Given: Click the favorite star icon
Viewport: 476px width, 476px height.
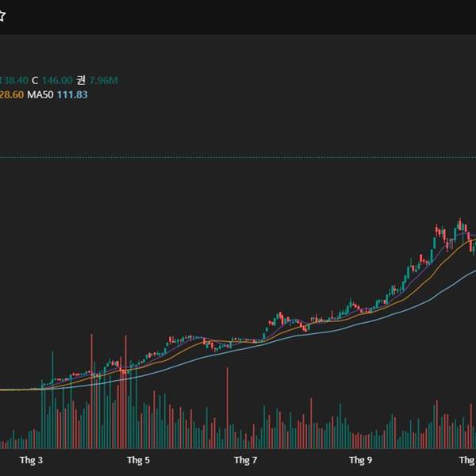Looking at the screenshot, I should 2,16.
